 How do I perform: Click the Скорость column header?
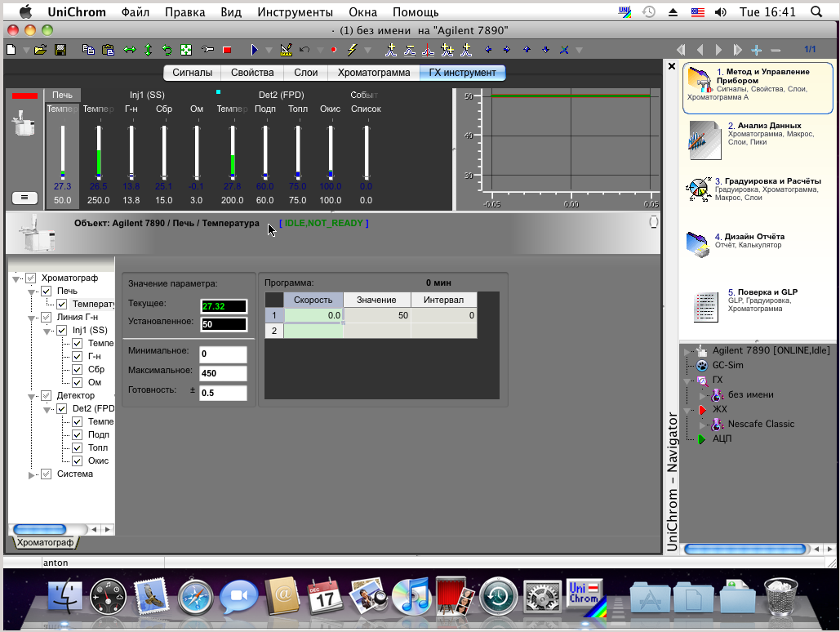point(313,300)
